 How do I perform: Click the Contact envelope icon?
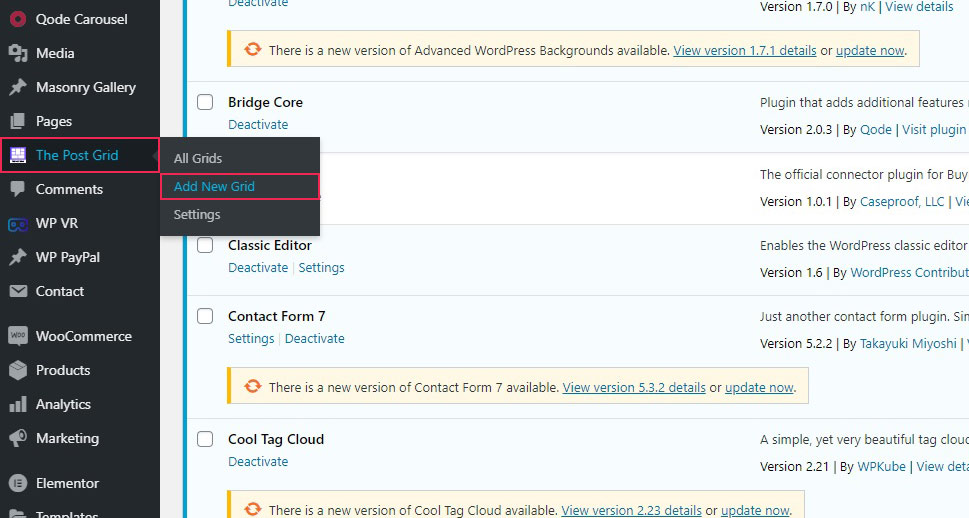(18, 291)
